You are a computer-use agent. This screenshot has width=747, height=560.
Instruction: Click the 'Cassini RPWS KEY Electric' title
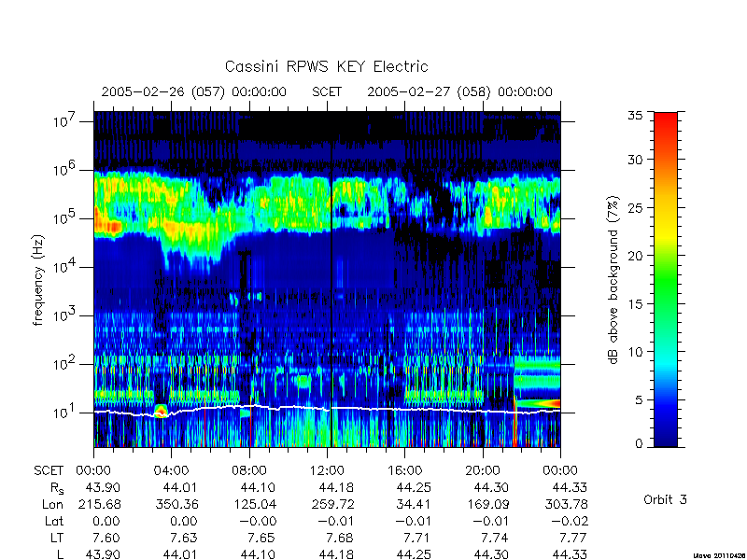(x=326, y=66)
